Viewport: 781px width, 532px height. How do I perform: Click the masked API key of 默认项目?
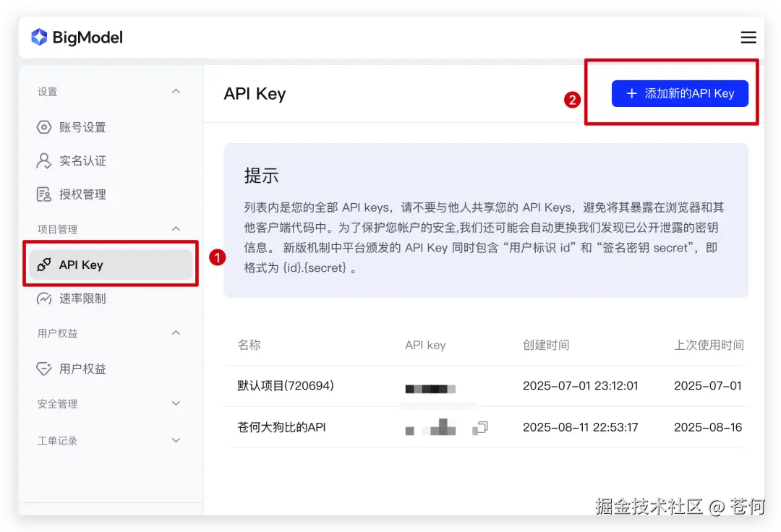[x=430, y=387]
